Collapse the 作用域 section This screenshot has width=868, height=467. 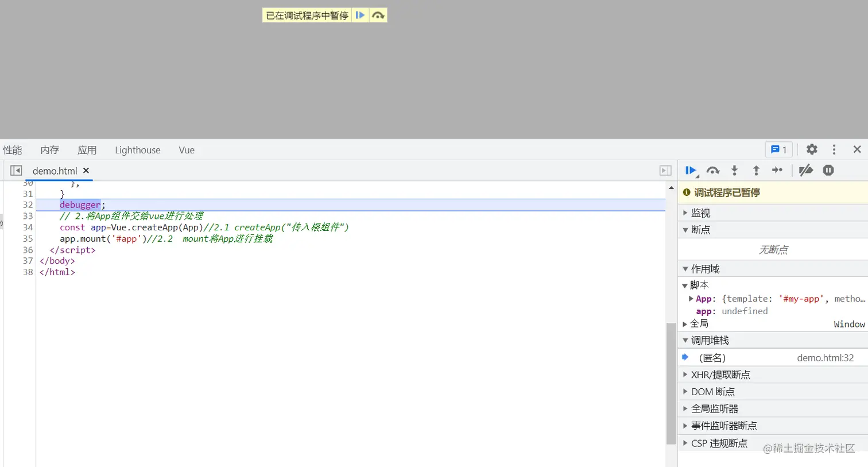click(773, 269)
